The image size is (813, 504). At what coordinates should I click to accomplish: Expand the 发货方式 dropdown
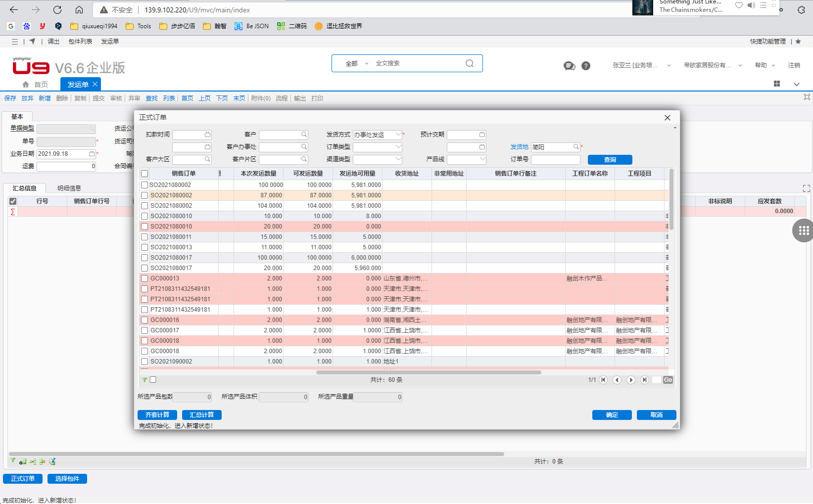point(398,135)
